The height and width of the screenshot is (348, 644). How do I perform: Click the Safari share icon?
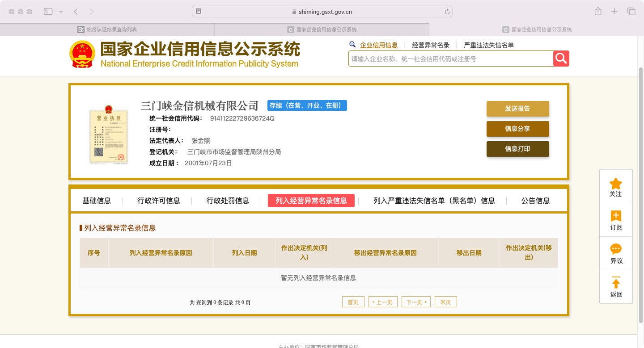click(x=598, y=12)
